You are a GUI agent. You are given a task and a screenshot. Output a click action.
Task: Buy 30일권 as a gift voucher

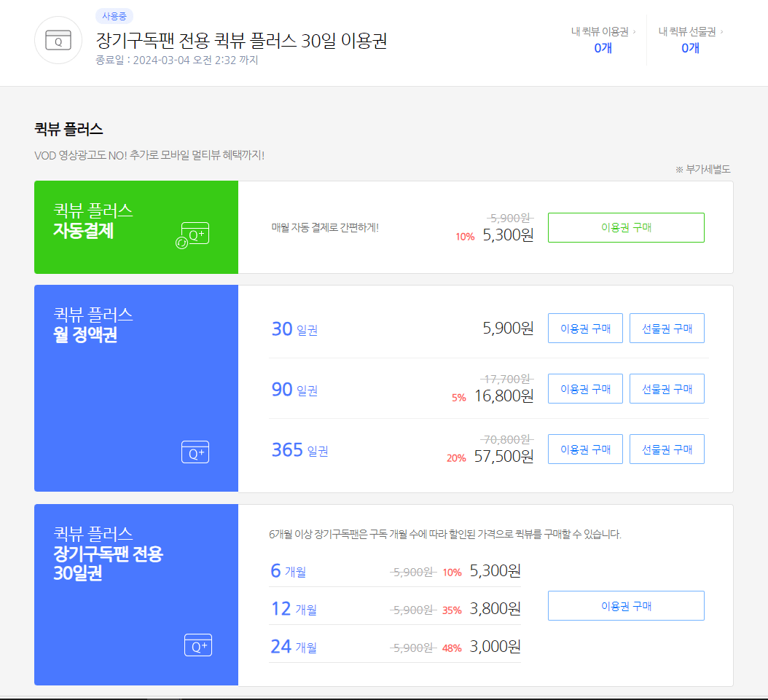tap(667, 328)
